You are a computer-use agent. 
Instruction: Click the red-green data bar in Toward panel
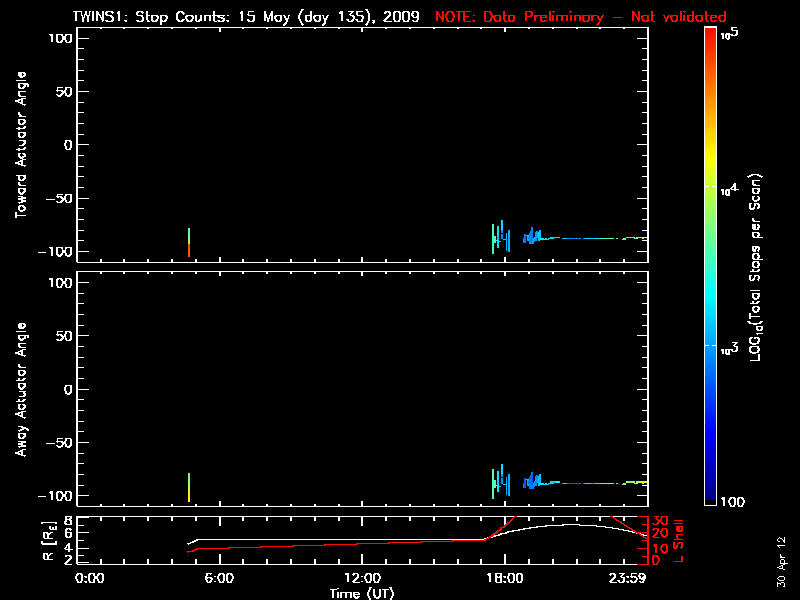[x=188, y=243]
